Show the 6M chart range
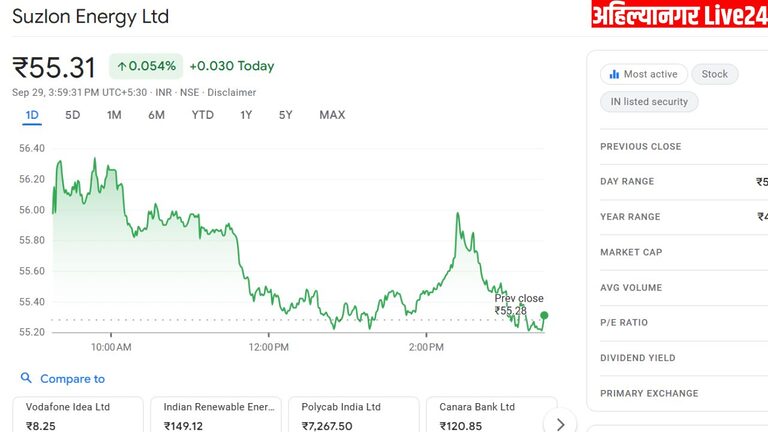This screenshot has height=432, width=768. (x=156, y=115)
